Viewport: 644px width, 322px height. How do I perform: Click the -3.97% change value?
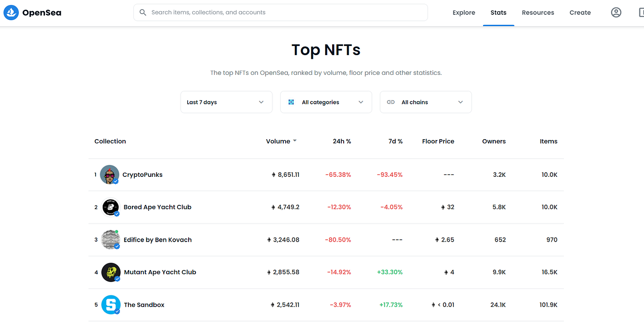[x=340, y=305]
